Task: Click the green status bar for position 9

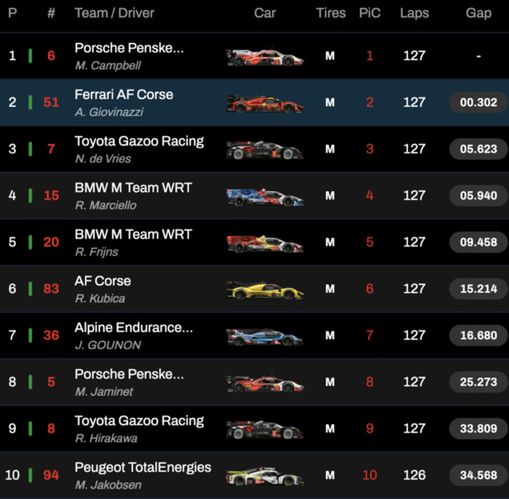Action: 30,428
